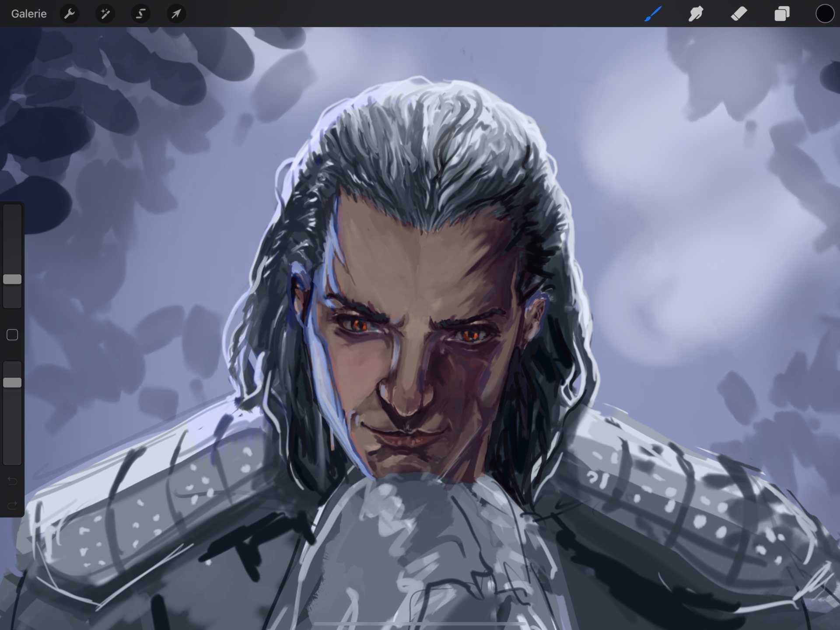Tap the square Modify eyedropper button
Image resolution: width=840 pixels, height=630 pixels.
(12, 335)
